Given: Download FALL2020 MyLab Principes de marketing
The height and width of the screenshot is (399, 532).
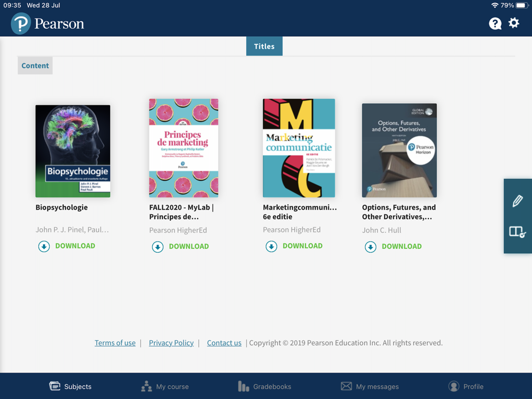Looking at the screenshot, I should coord(189,247).
